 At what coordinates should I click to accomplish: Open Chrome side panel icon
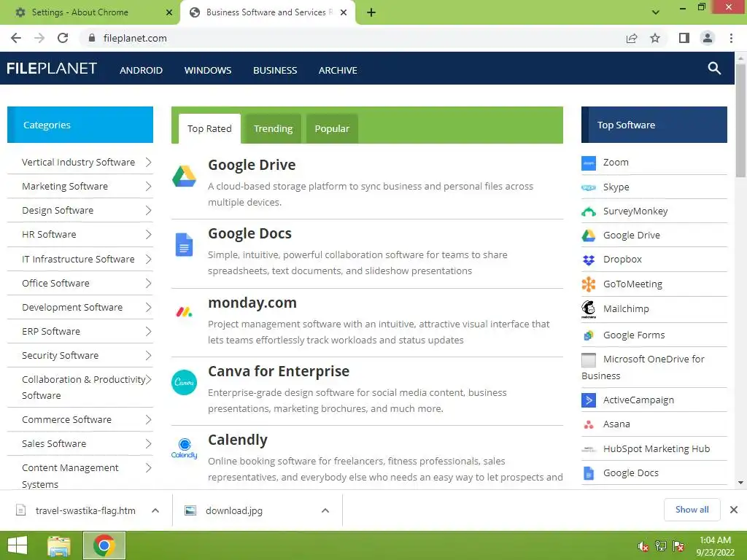click(x=684, y=38)
